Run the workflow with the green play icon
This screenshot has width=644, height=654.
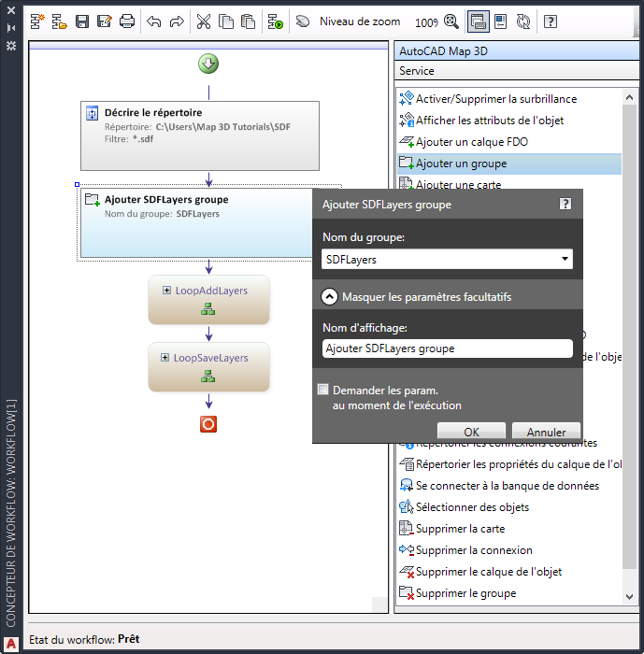[x=276, y=21]
